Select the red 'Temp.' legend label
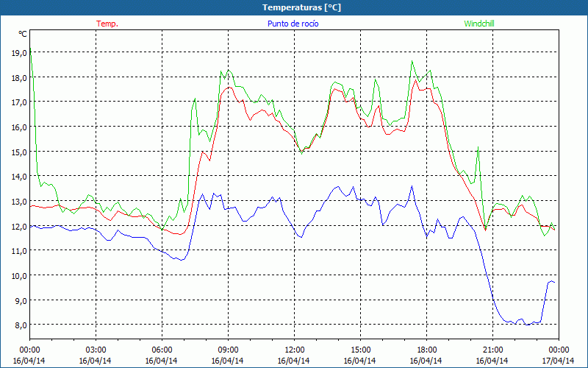This screenshot has width=588, height=368. coord(107,24)
